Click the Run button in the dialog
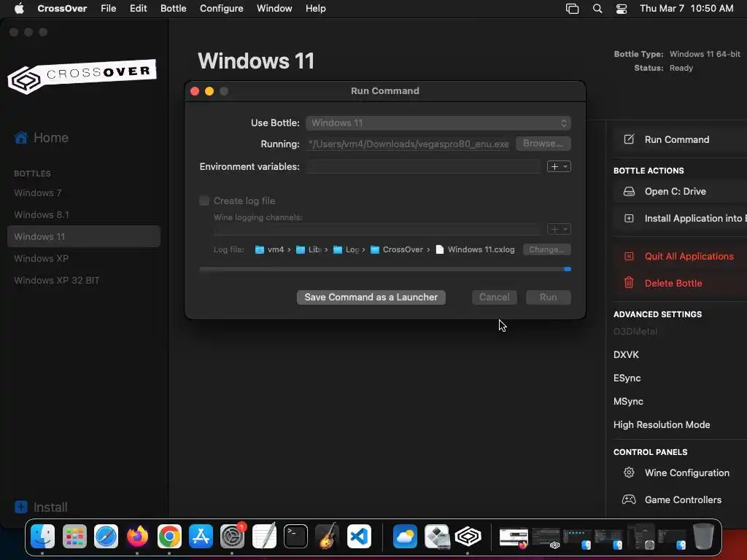This screenshot has height=560, width=747. (x=548, y=297)
